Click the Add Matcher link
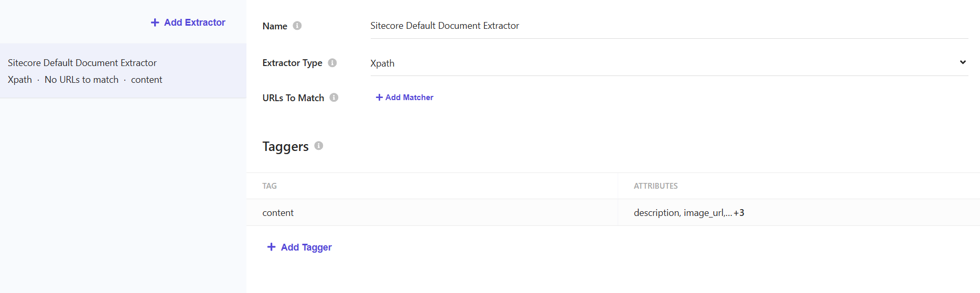 (405, 97)
